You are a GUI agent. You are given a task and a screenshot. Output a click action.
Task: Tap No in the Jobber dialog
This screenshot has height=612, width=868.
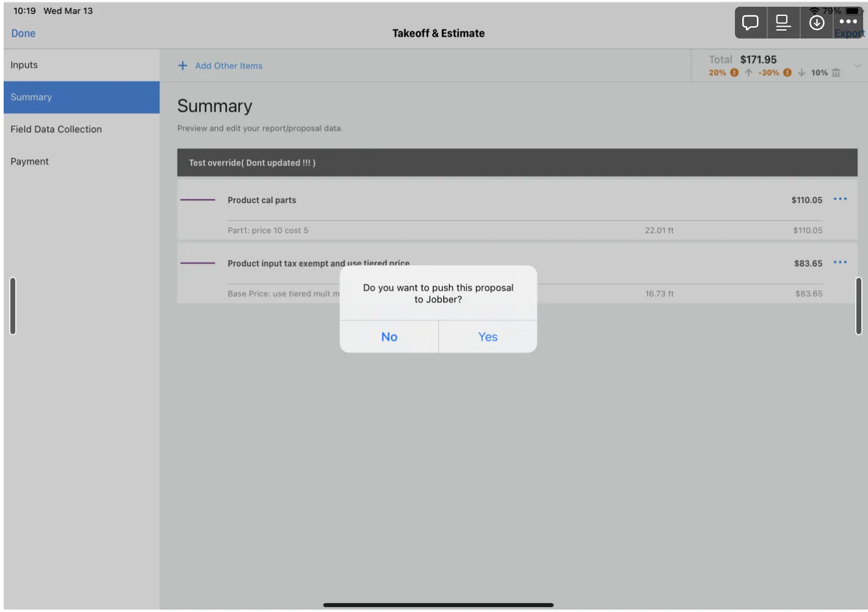pyautogui.click(x=389, y=337)
